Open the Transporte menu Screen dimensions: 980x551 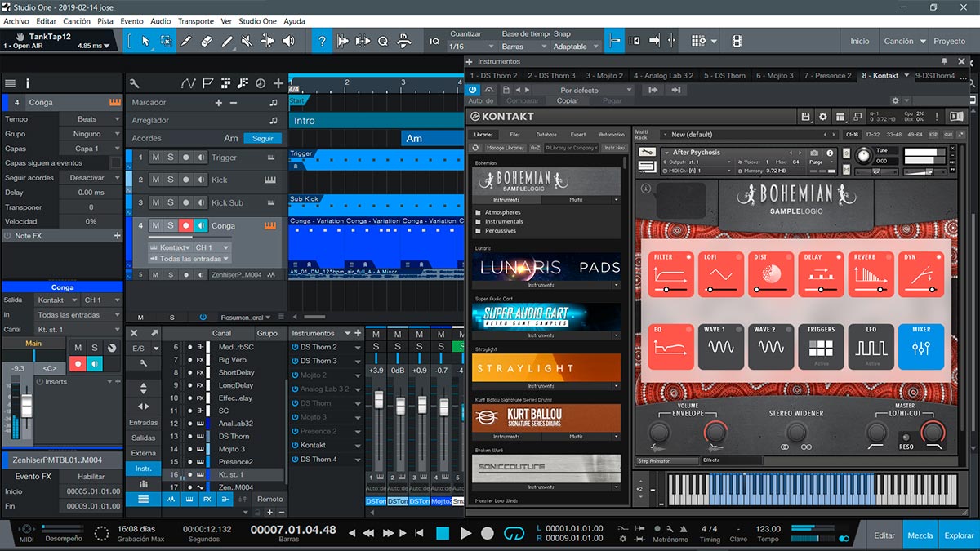[x=196, y=21]
